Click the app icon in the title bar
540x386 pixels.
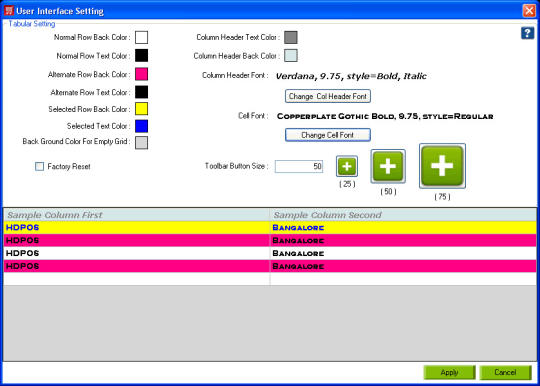[8, 10]
